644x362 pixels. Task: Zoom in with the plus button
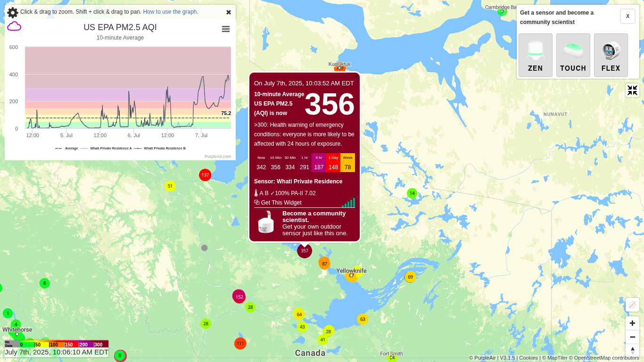[633, 323]
